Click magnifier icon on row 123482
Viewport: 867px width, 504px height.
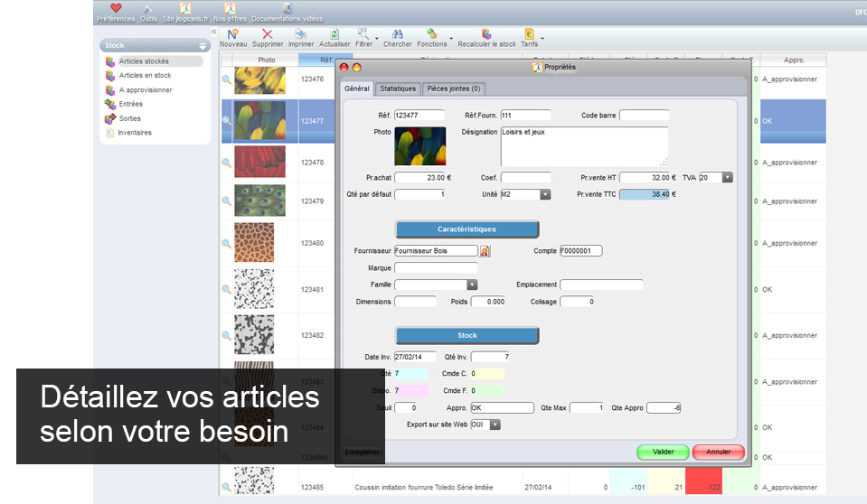(227, 335)
